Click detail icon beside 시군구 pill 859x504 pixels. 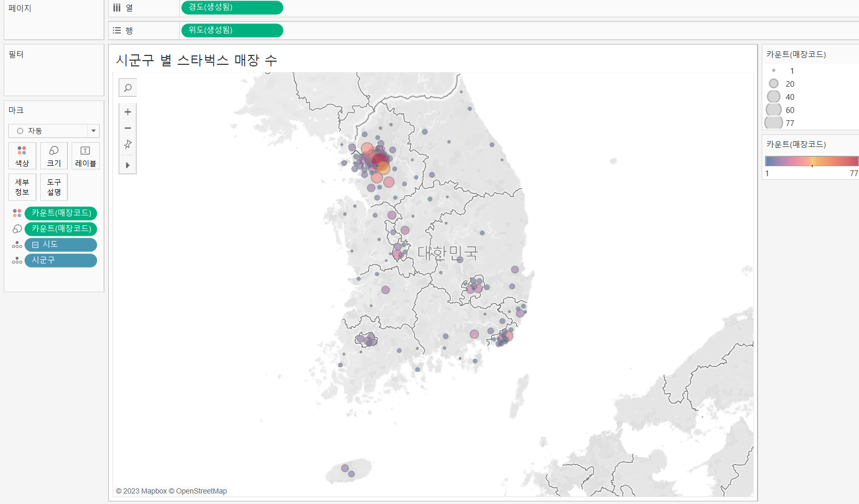pos(17,260)
